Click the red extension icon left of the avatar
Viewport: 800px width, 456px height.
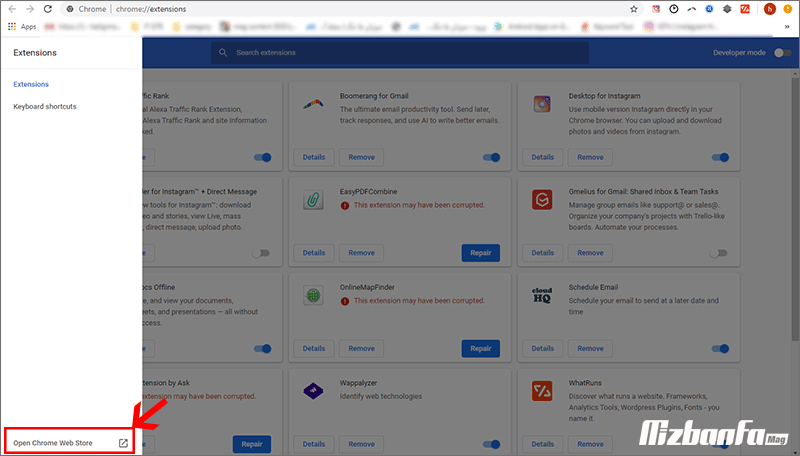pos(745,9)
